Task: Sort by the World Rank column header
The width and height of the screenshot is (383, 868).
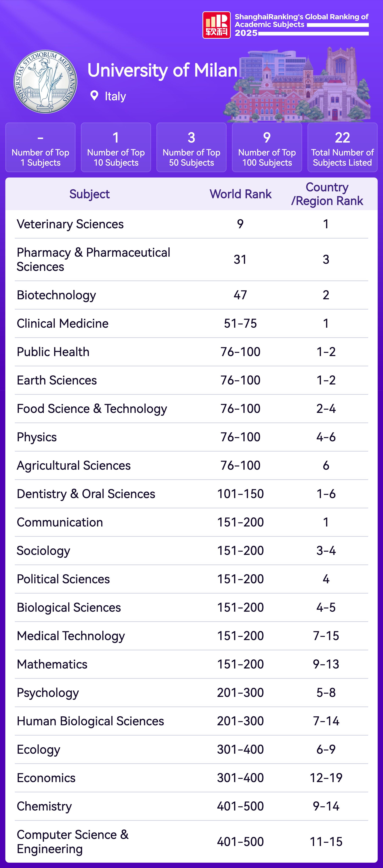Action: [240, 194]
